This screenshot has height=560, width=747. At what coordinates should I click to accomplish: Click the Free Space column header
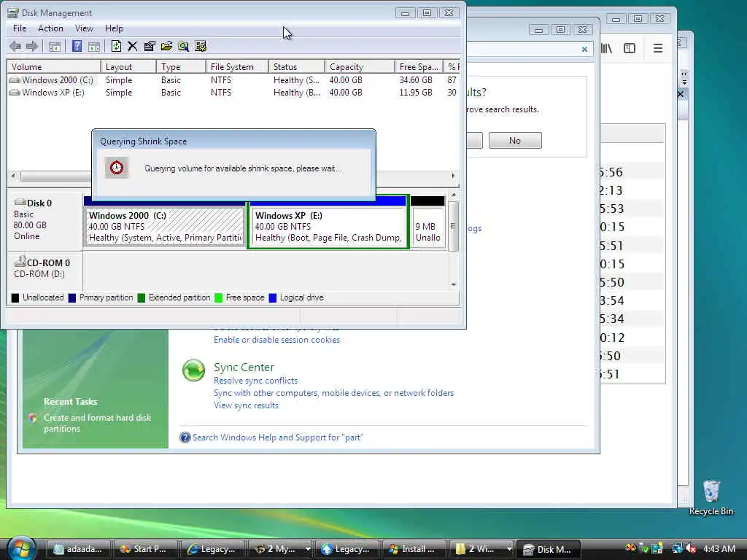(419, 66)
